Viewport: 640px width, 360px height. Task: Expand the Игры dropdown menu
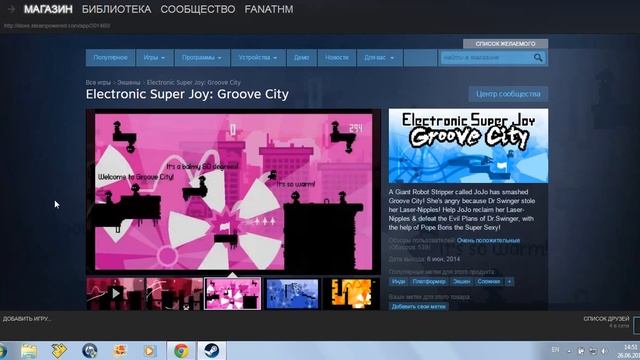[x=154, y=58]
